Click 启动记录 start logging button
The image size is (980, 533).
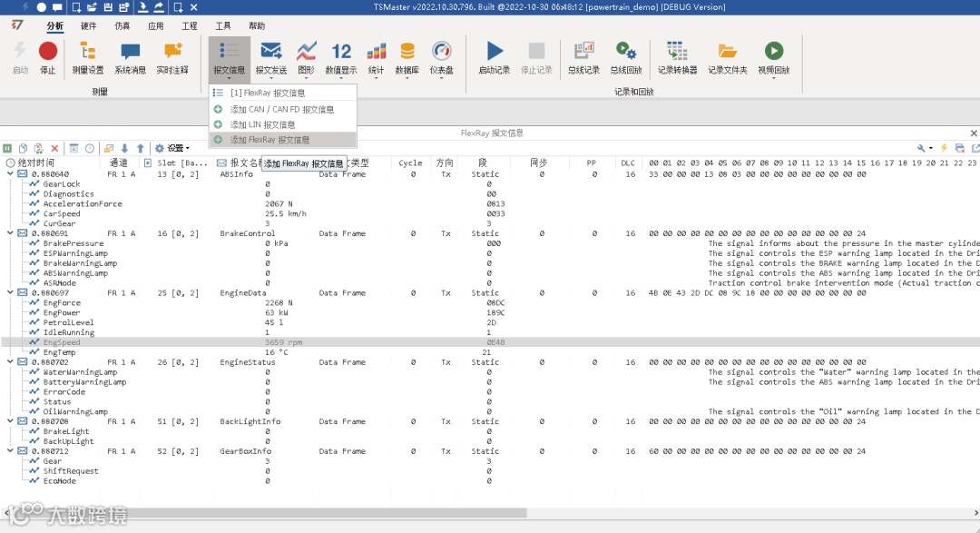(x=494, y=57)
